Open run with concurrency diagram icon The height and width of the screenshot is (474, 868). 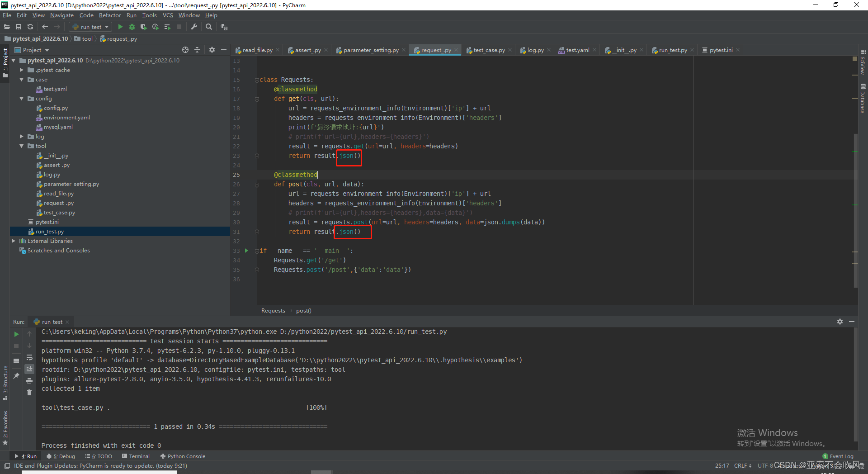pyautogui.click(x=167, y=27)
